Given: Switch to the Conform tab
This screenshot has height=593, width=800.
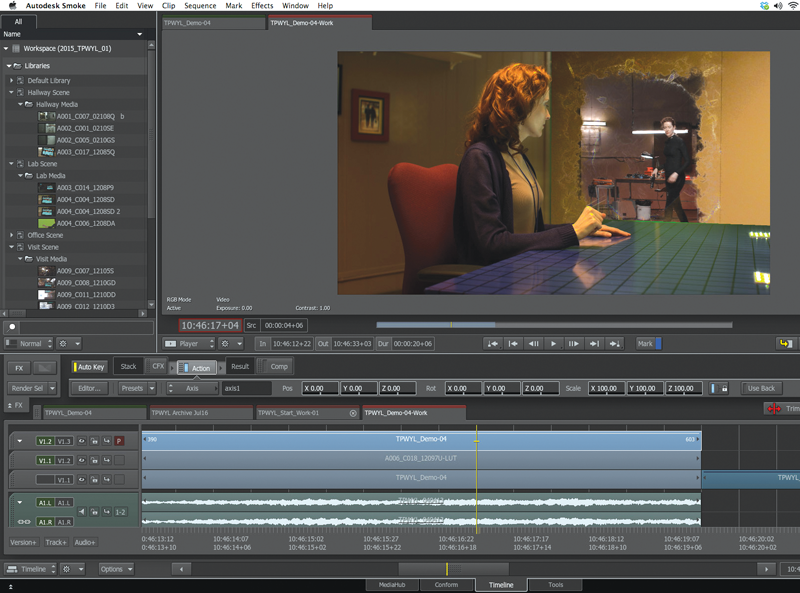Looking at the screenshot, I should [x=446, y=585].
